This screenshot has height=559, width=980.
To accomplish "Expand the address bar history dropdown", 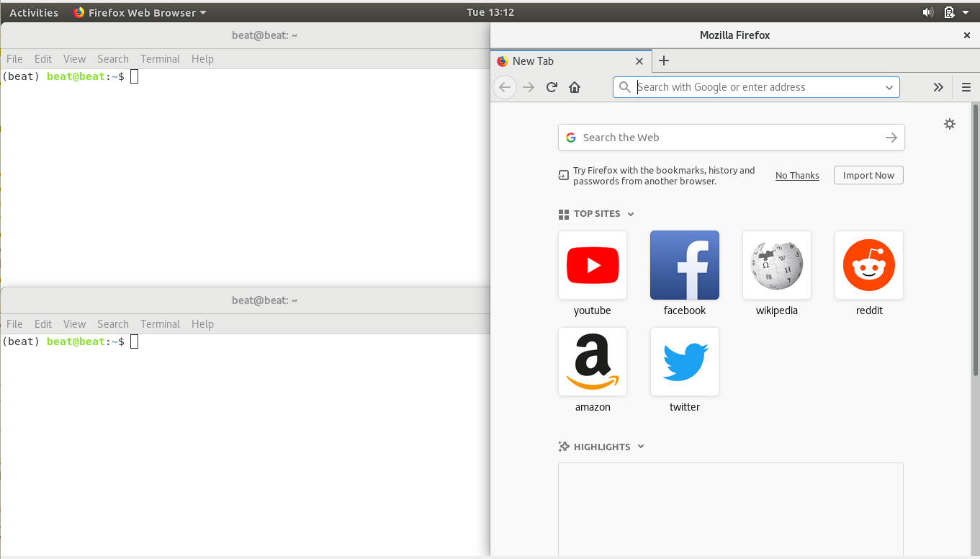I will (889, 87).
